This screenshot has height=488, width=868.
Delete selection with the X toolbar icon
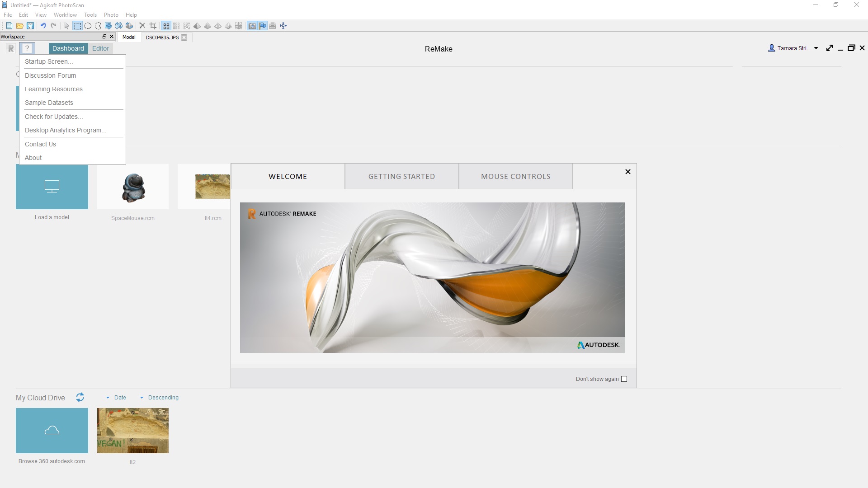point(142,26)
